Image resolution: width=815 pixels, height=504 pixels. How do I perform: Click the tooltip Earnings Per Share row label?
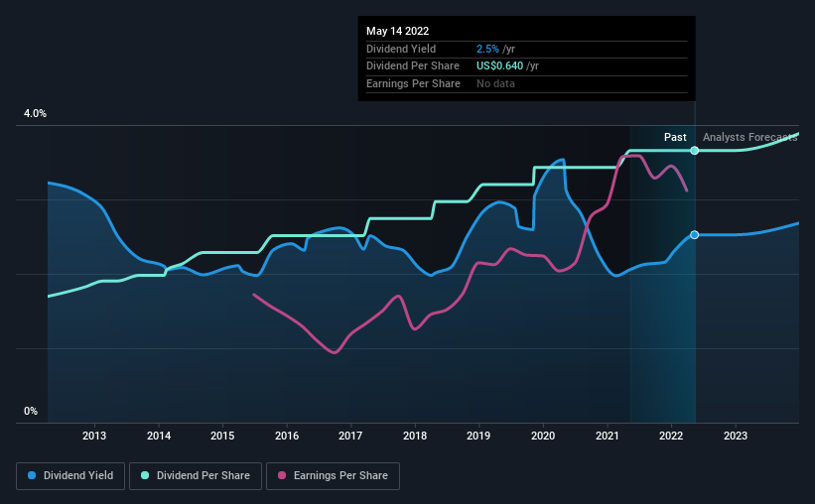coord(413,83)
